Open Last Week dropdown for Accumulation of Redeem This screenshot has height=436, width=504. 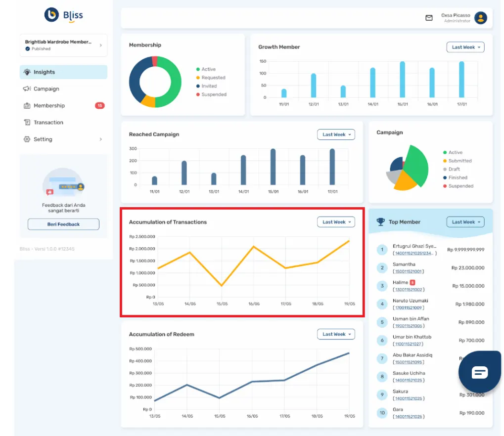point(336,334)
